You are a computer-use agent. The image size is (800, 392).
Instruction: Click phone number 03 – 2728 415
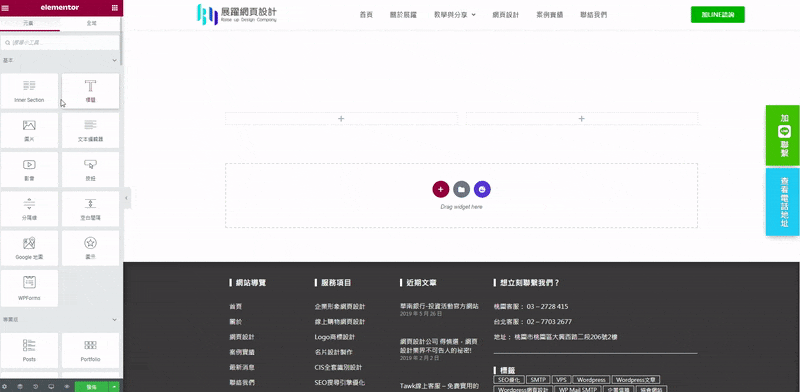coord(547,307)
